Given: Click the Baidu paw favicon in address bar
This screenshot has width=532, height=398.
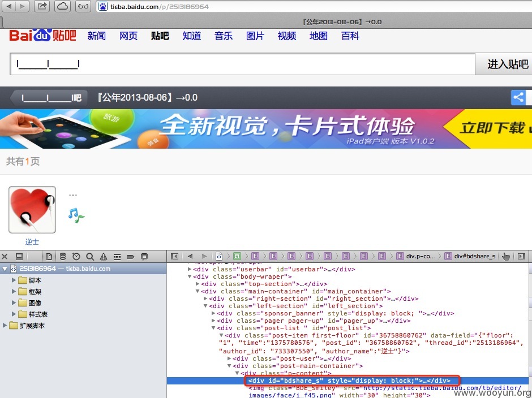Looking at the screenshot, I should coord(103,6).
